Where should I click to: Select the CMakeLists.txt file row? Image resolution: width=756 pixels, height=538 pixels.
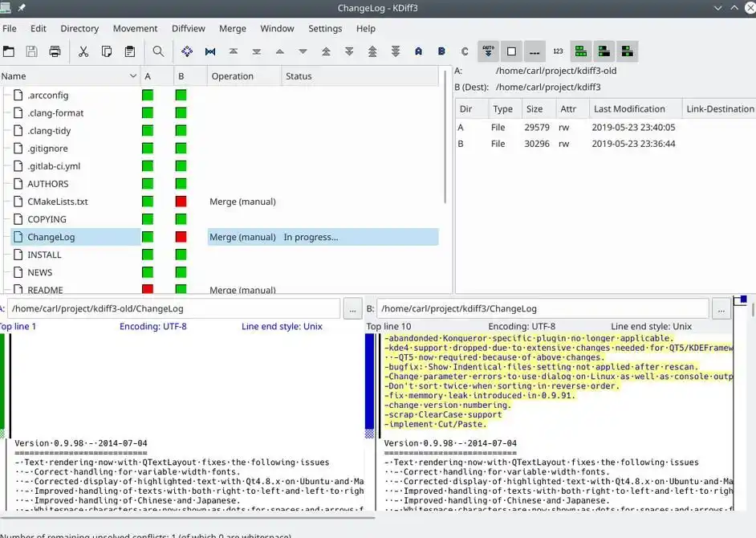pos(225,202)
